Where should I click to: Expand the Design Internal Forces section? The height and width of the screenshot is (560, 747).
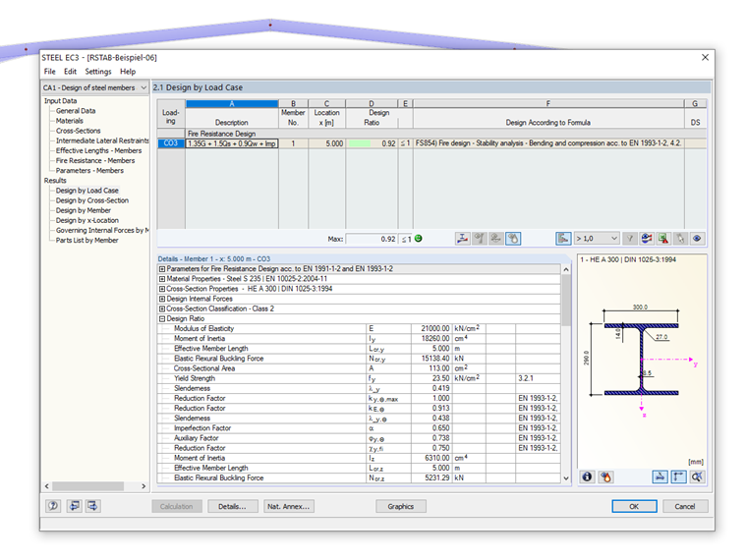tap(162, 299)
